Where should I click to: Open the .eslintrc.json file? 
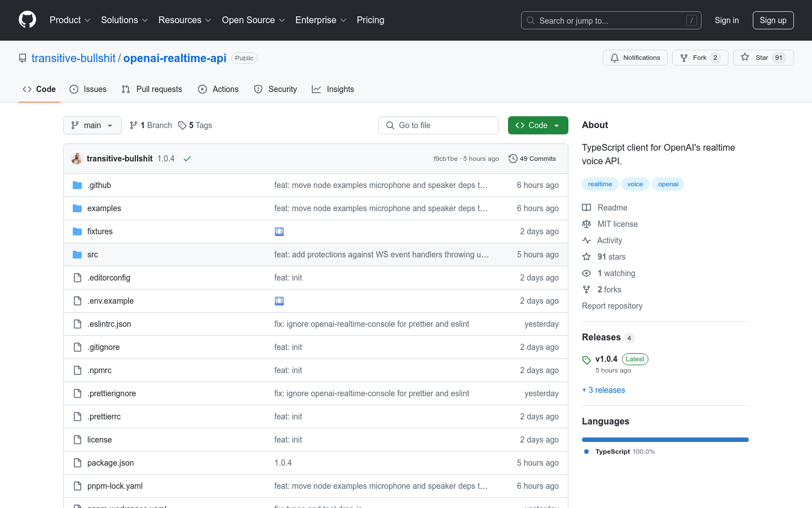click(109, 324)
